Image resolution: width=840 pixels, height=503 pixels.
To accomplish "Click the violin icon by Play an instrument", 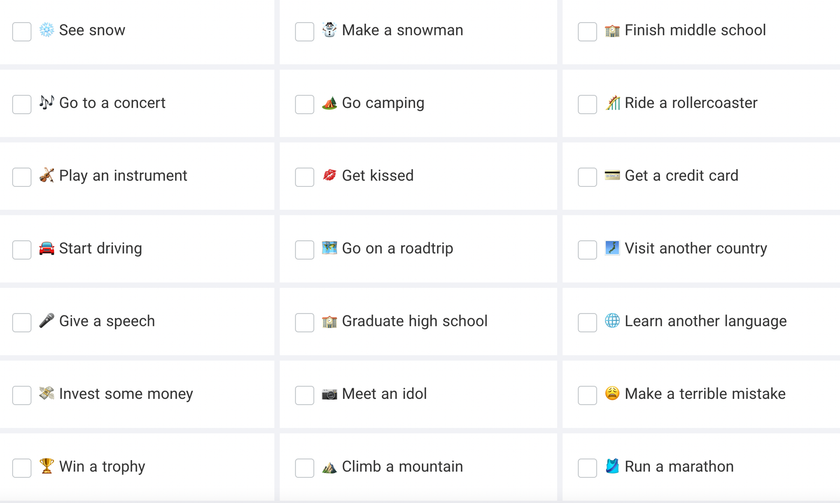I will click(x=47, y=176).
